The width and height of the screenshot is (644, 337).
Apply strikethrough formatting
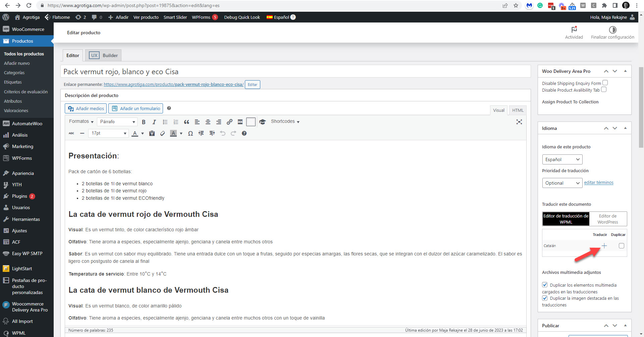[71, 133]
